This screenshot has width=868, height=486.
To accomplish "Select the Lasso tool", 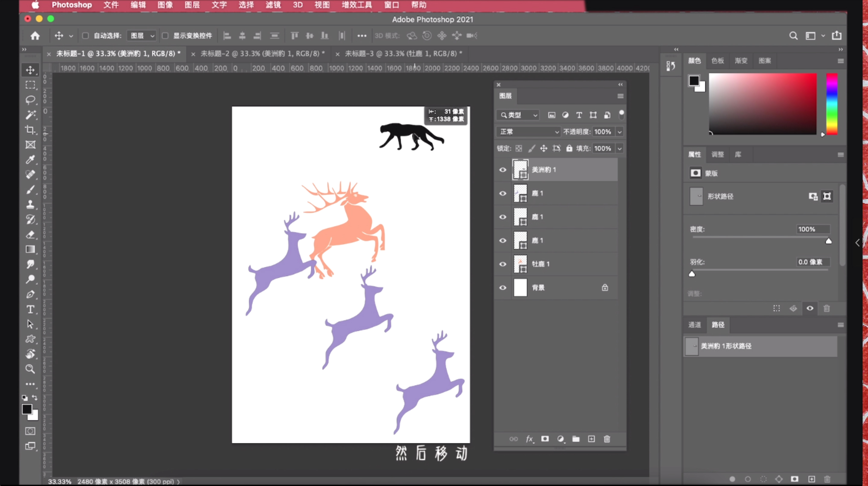I will click(x=30, y=100).
